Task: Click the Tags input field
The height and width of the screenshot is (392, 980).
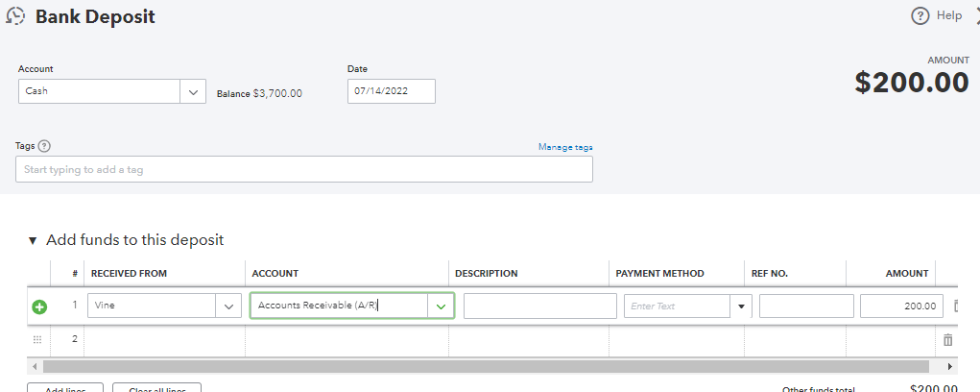Action: [303, 169]
